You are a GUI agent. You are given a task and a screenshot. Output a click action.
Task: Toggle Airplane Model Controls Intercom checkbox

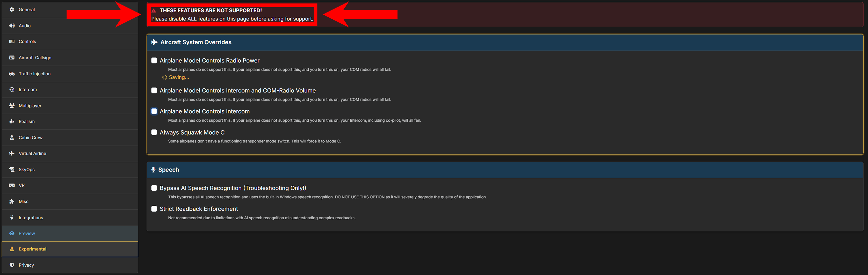(x=154, y=112)
